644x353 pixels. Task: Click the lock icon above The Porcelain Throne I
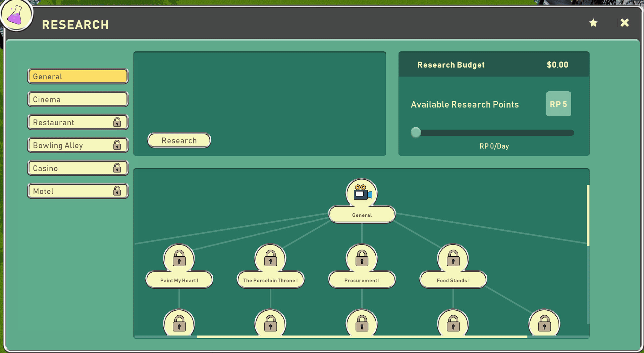[x=270, y=258]
